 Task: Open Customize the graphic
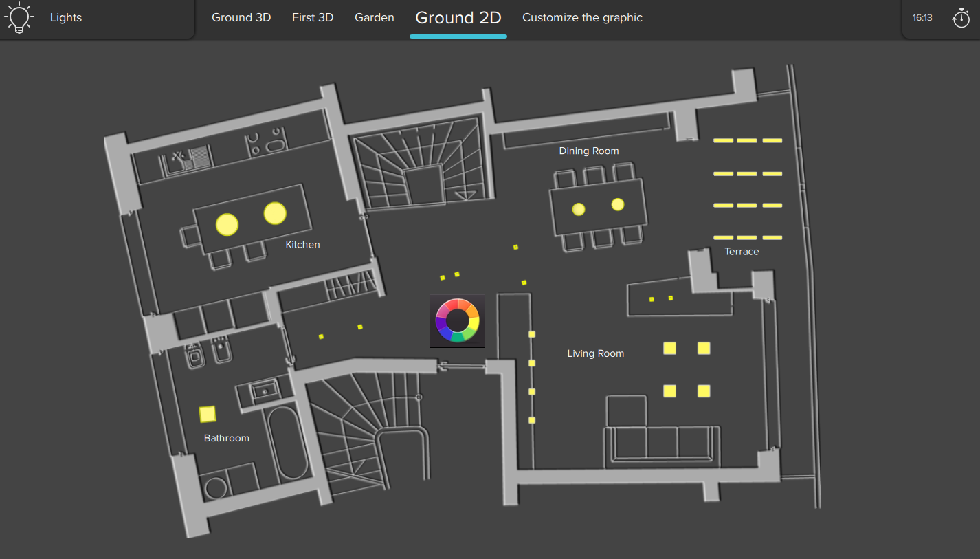(x=582, y=18)
